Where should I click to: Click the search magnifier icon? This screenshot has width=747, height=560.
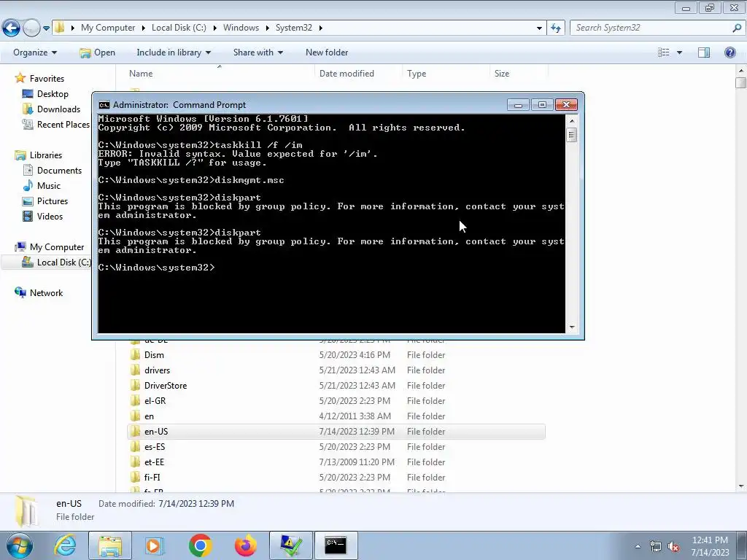(737, 28)
